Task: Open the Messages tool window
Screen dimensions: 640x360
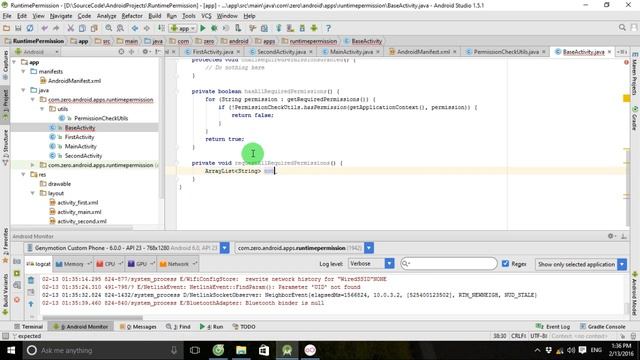Action: tap(138, 327)
